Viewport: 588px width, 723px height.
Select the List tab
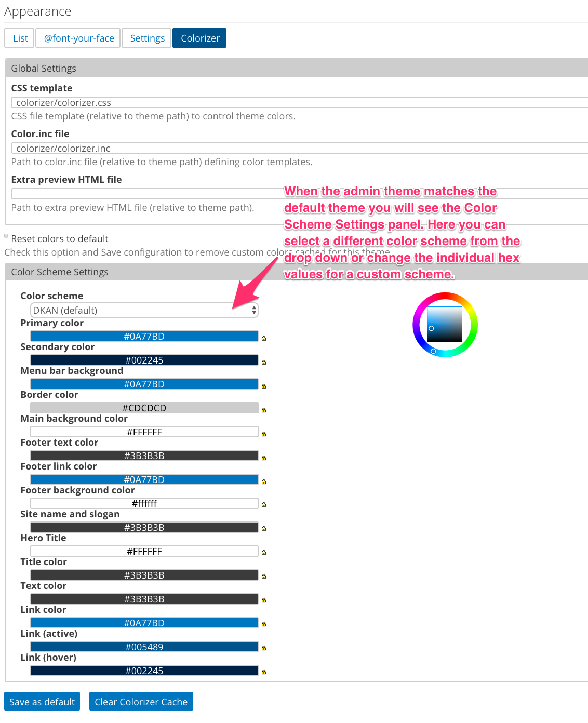tap(20, 38)
